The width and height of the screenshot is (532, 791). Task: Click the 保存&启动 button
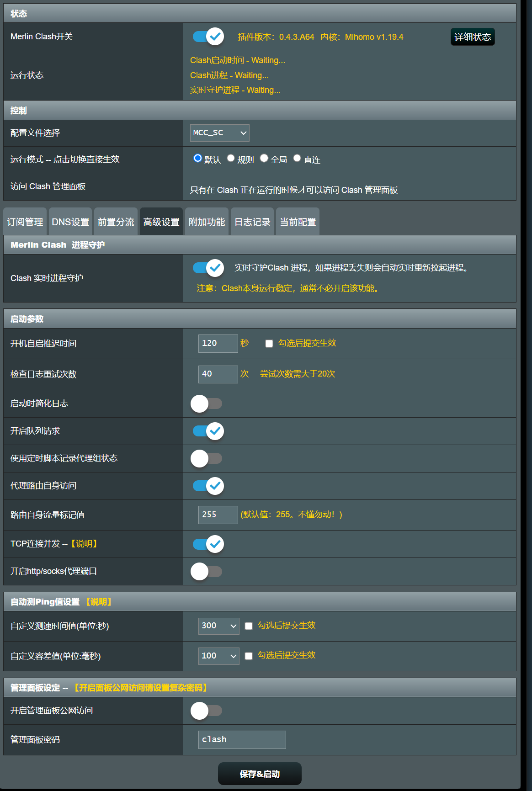pyautogui.click(x=260, y=774)
